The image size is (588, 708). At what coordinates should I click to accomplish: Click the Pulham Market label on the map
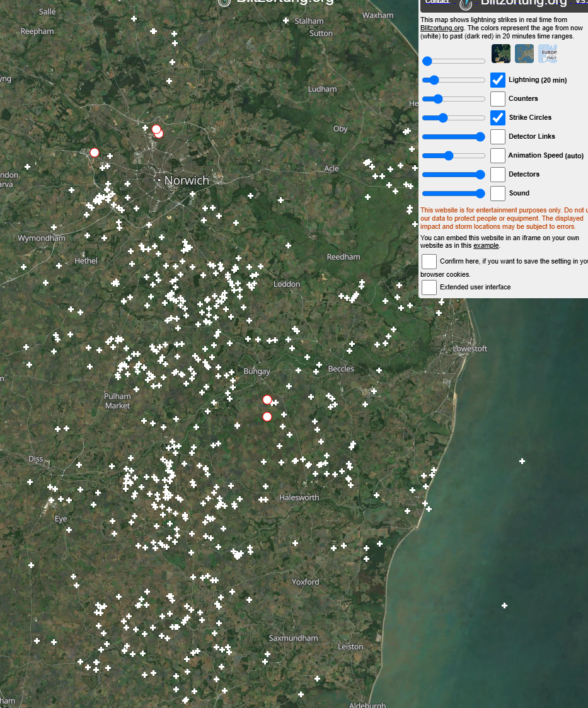(x=117, y=401)
